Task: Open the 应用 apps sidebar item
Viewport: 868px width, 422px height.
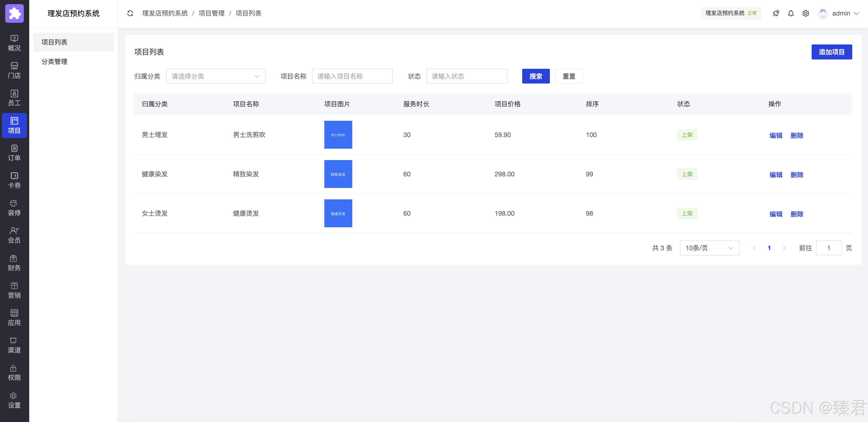Action: click(14, 318)
